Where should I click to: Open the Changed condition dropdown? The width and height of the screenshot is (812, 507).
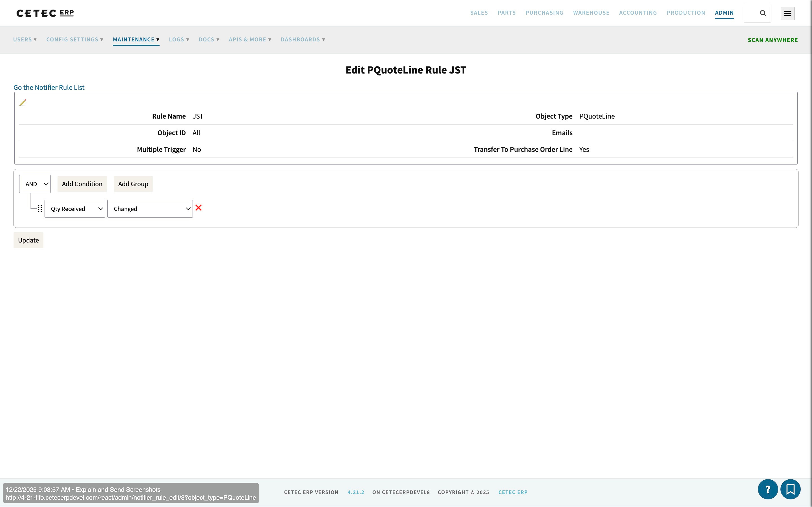pos(150,209)
